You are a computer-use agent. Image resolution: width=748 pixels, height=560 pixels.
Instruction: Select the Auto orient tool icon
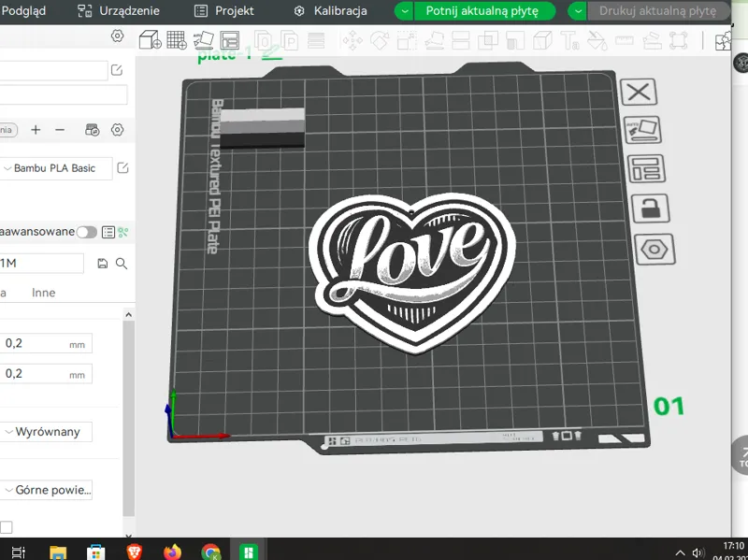(x=204, y=40)
